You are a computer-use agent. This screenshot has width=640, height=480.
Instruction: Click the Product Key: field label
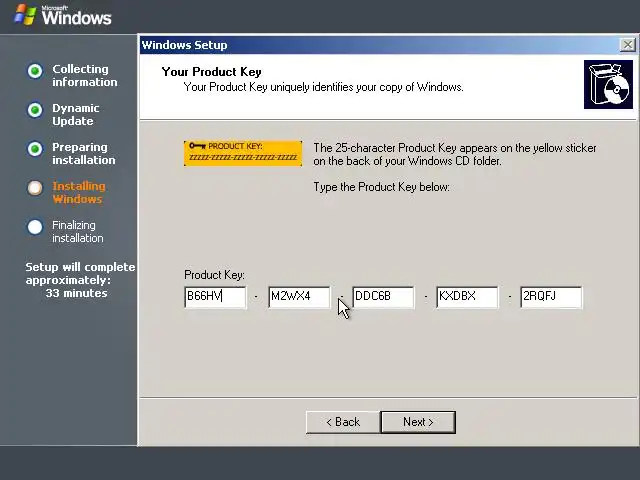point(214,275)
